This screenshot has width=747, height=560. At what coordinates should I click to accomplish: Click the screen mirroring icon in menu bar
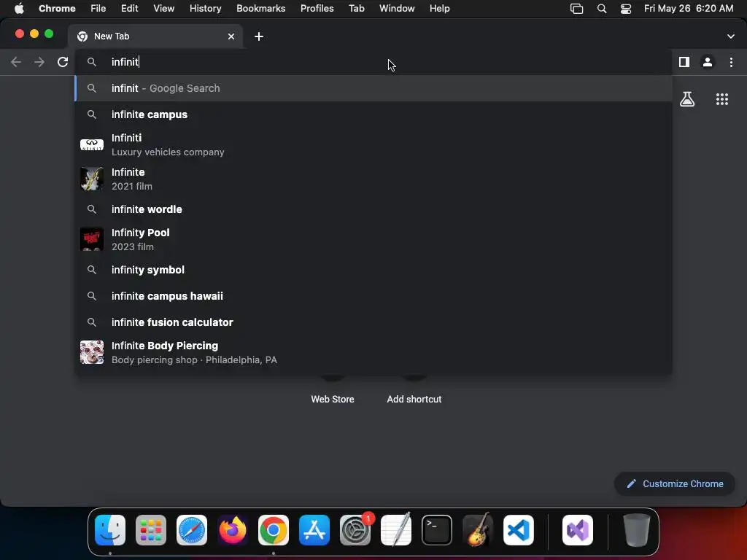(x=576, y=9)
